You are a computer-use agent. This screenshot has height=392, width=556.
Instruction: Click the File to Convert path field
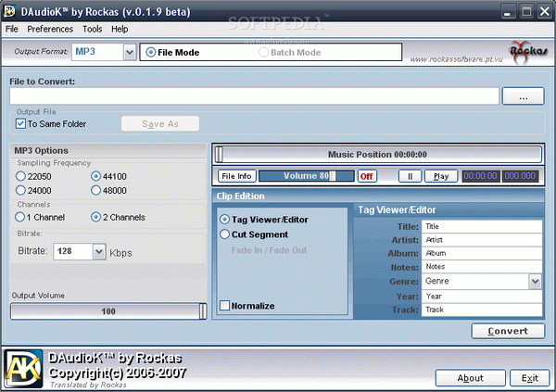coord(254,96)
